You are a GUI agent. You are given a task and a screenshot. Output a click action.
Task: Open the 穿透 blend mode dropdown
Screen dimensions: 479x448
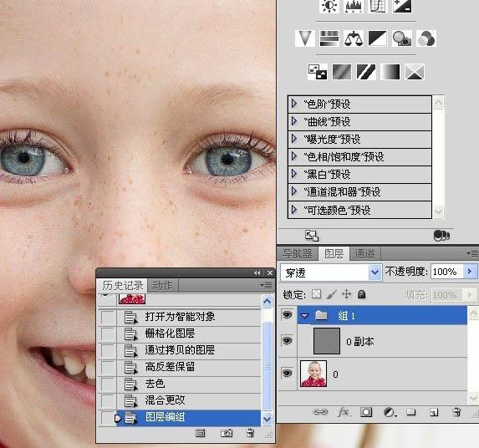(375, 272)
